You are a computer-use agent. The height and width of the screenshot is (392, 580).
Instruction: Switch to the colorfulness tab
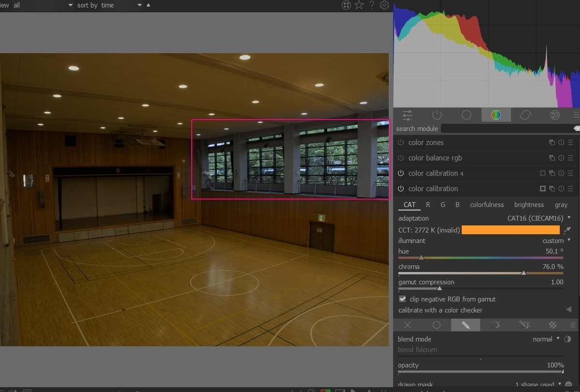click(x=487, y=205)
